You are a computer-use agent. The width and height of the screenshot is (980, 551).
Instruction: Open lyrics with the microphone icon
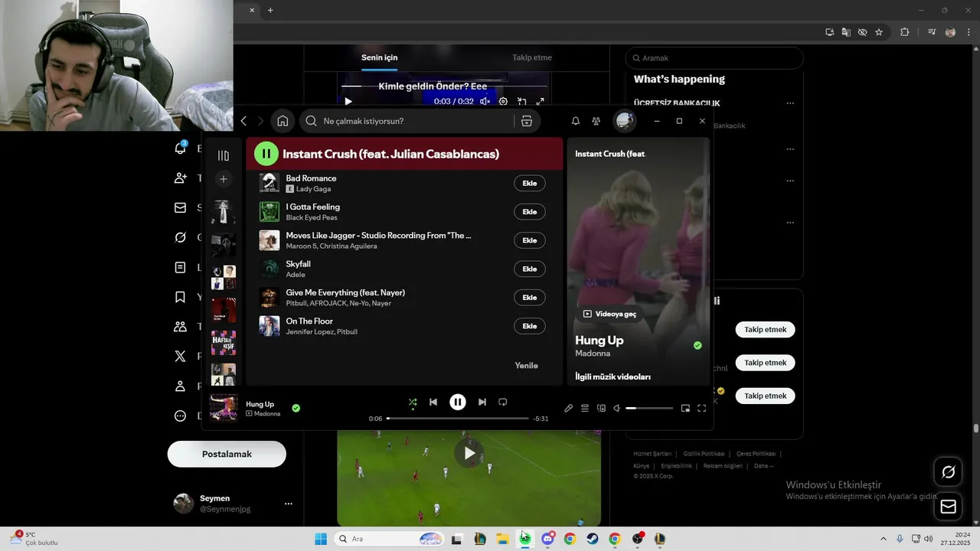pos(568,409)
